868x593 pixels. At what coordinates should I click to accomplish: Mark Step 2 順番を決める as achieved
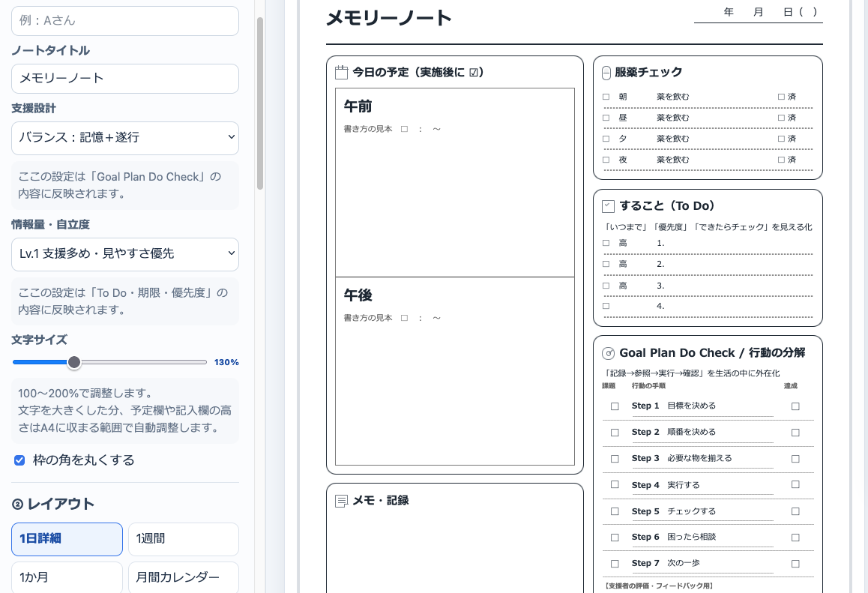(795, 433)
